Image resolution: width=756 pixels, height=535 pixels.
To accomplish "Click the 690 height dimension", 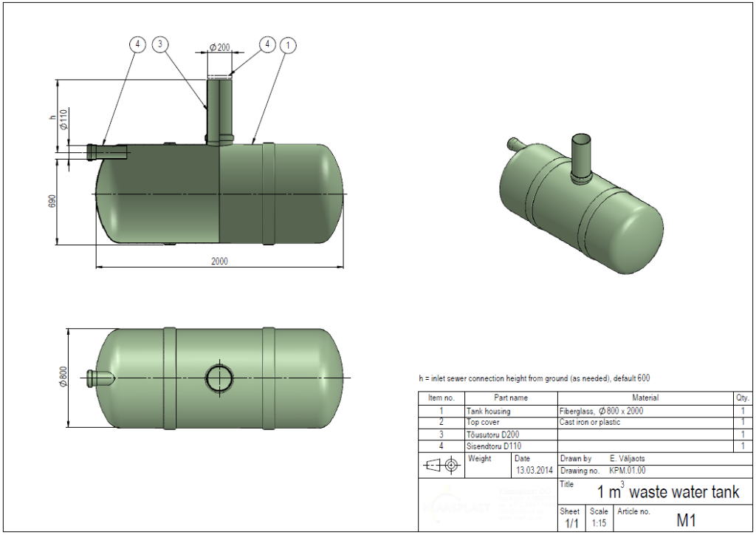I will point(52,202).
